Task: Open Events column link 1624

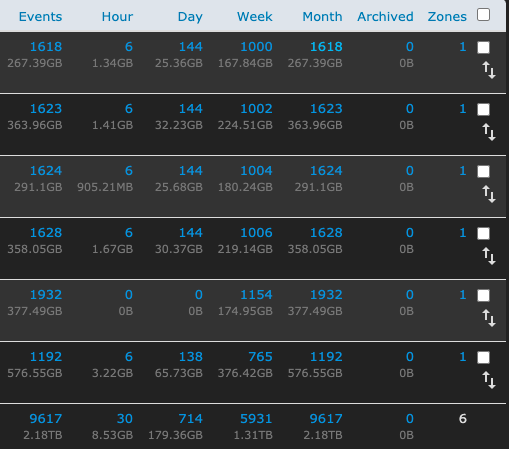Action: tap(46, 171)
